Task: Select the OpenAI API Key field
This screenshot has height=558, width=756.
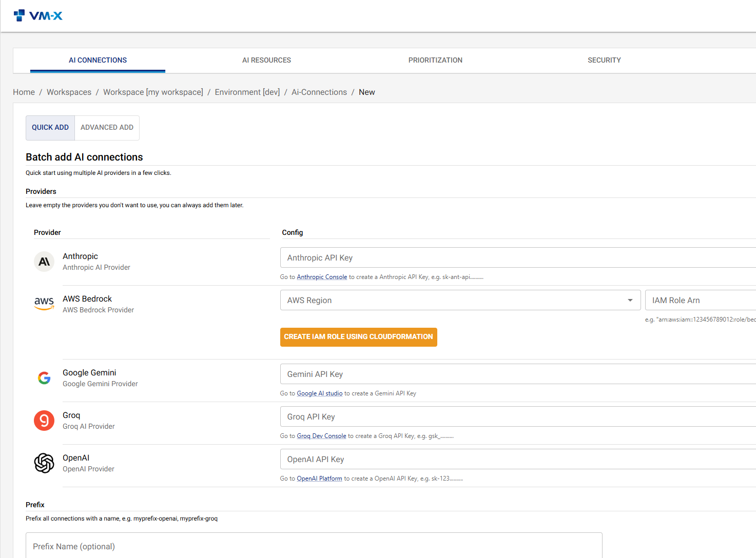Action: coord(518,459)
